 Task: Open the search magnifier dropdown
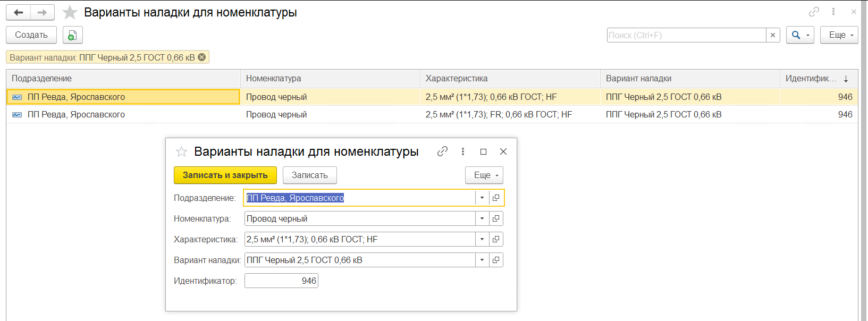coord(800,35)
